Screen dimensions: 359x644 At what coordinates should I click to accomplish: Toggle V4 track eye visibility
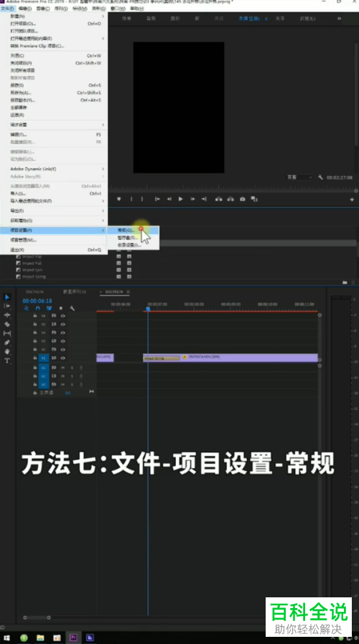(x=63, y=332)
